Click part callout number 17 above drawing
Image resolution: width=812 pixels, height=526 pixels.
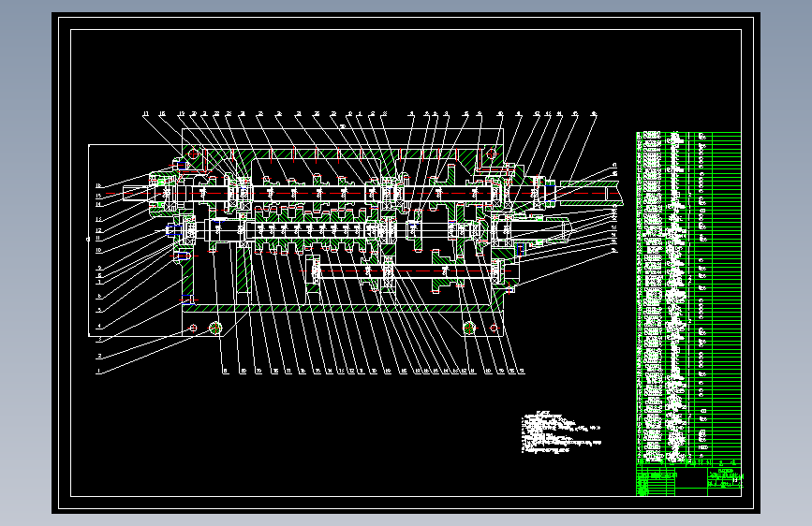tap(146, 114)
